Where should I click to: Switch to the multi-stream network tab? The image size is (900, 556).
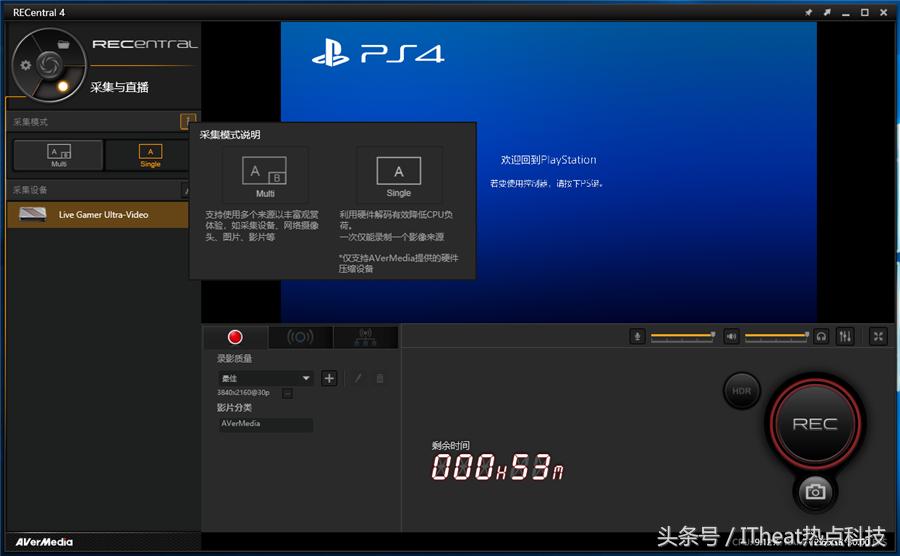366,337
